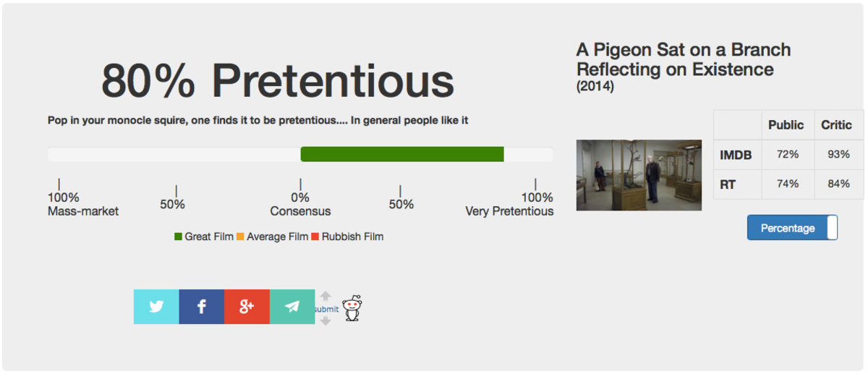
Task: Click the Reddit alien mascot icon
Action: point(352,308)
